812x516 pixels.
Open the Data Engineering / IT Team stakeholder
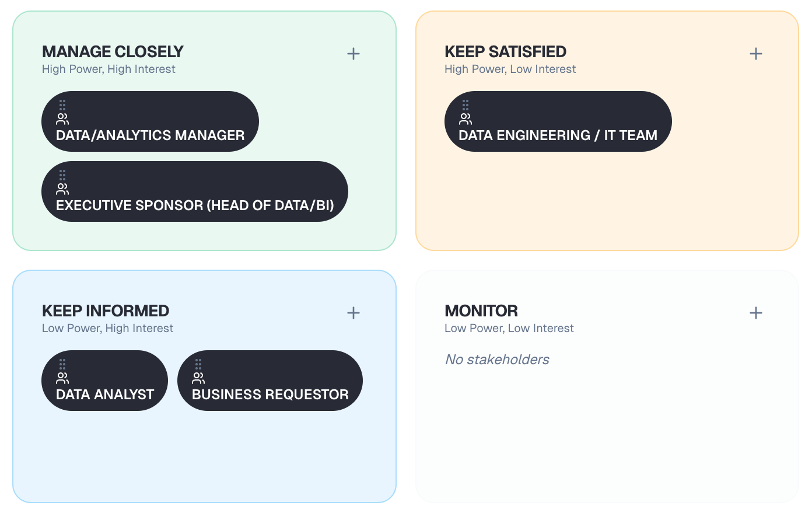tap(558, 135)
